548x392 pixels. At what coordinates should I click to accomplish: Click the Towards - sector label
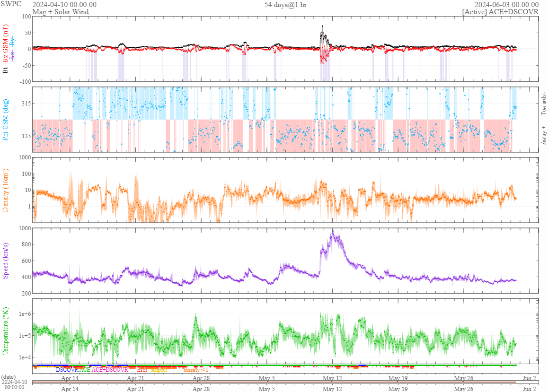543,104
